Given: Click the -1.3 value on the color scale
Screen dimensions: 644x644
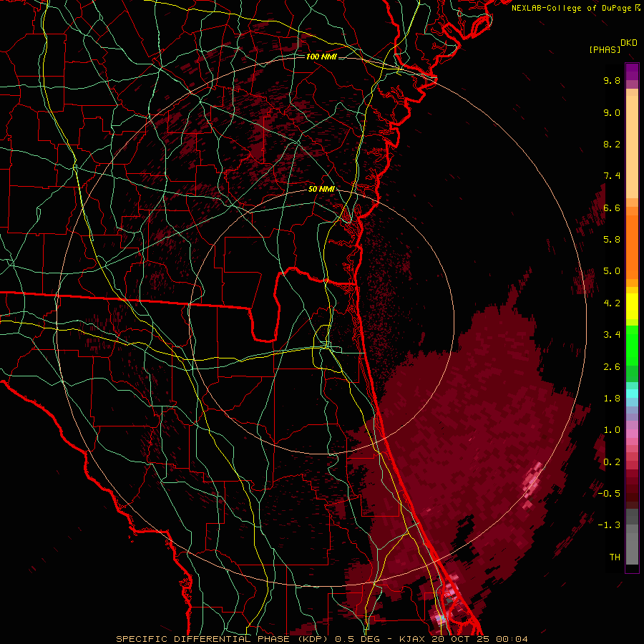Looking at the screenshot, I should pos(609,525).
